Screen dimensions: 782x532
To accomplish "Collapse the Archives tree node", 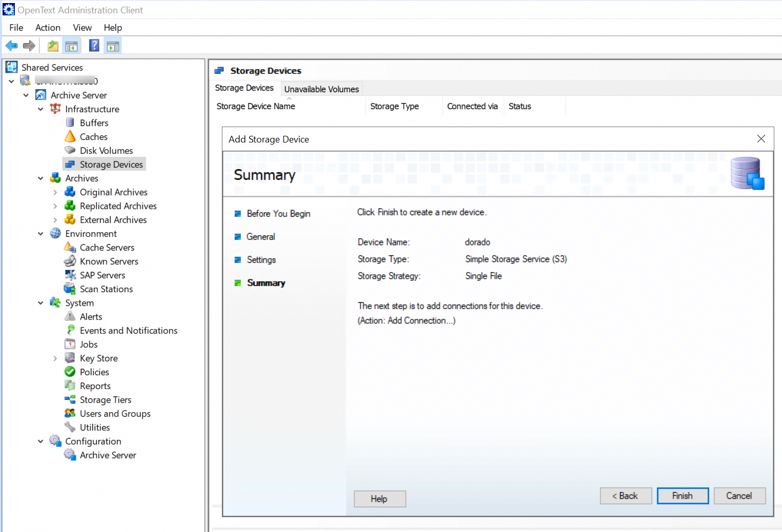I will coord(40,178).
